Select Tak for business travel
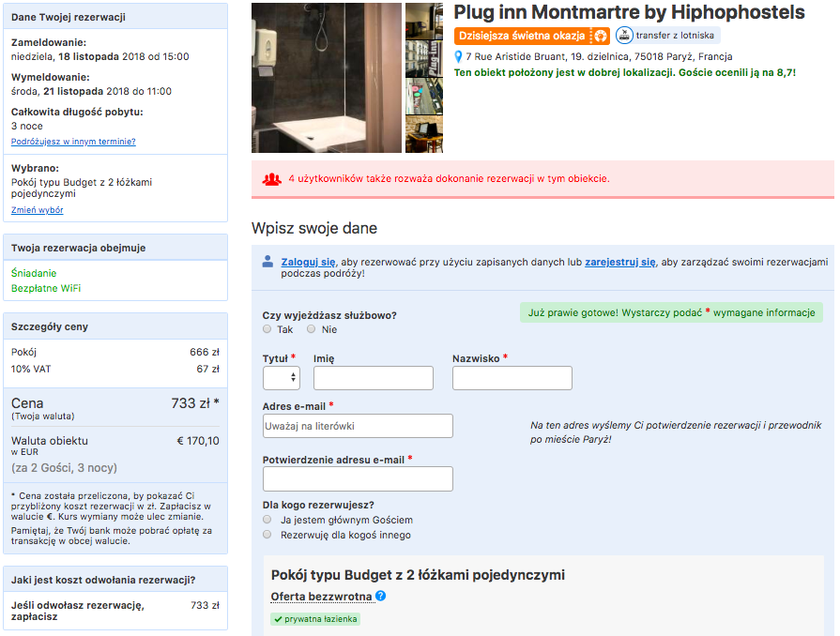 pos(267,329)
